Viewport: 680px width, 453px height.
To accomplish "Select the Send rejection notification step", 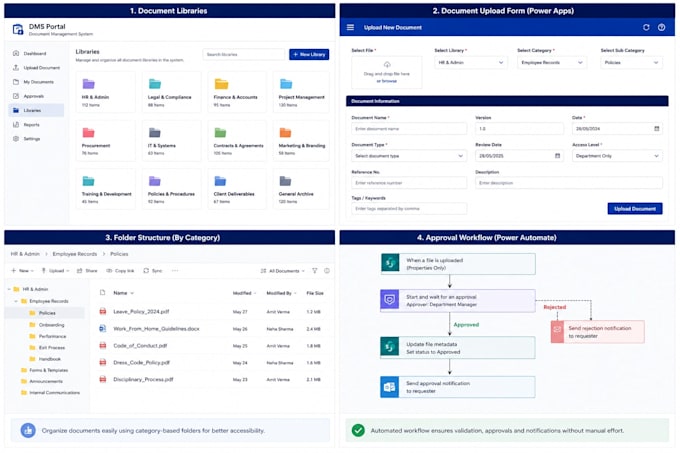I will (x=598, y=332).
